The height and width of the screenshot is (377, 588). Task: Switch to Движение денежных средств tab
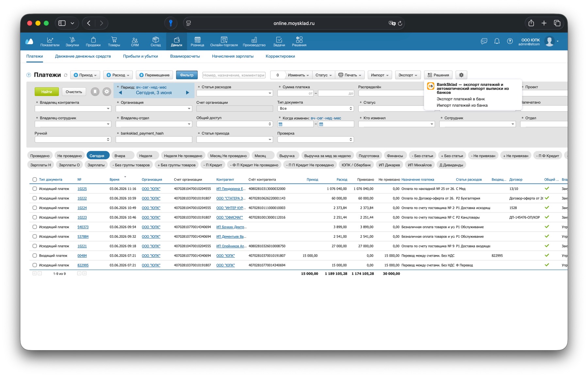(83, 56)
